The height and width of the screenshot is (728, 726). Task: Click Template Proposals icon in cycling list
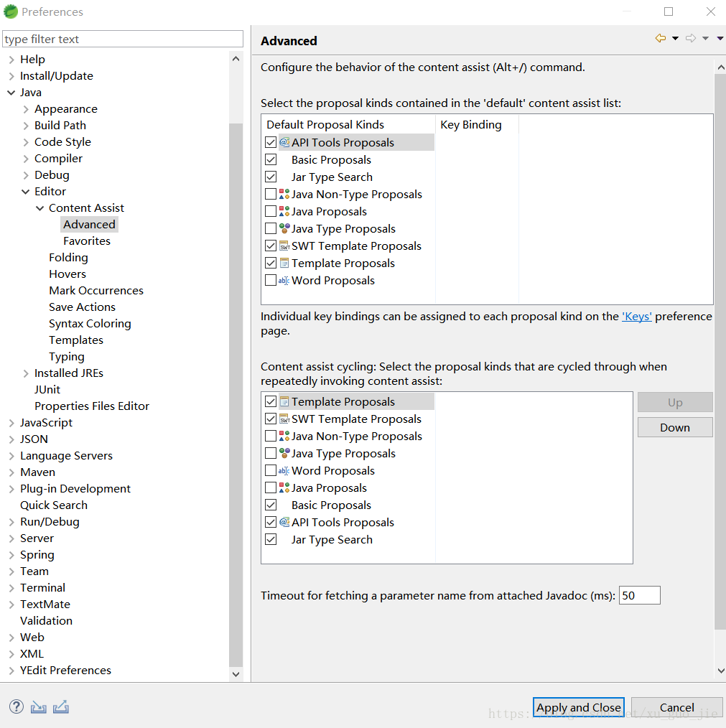284,401
